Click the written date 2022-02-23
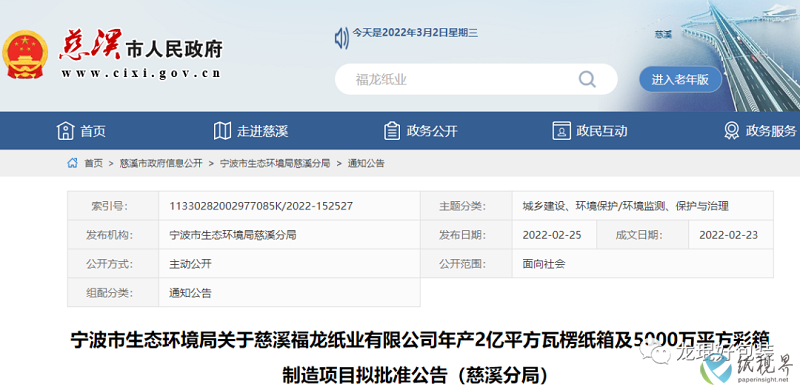The height and width of the screenshot is (387, 800). click(x=729, y=235)
